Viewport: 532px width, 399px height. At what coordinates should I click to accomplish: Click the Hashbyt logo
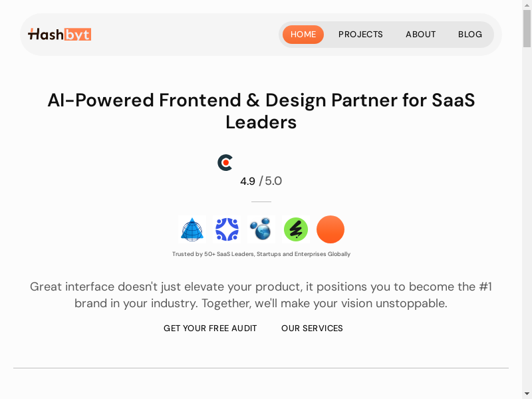tap(59, 35)
